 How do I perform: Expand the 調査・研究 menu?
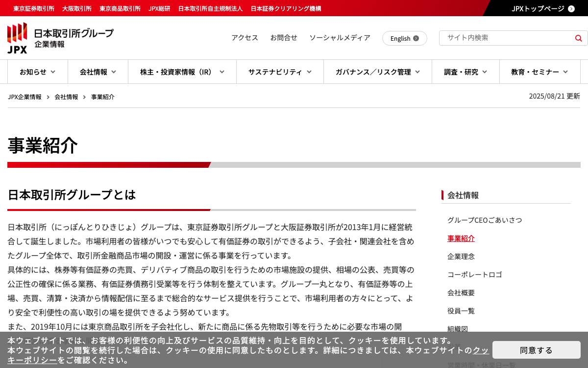pyautogui.click(x=465, y=72)
